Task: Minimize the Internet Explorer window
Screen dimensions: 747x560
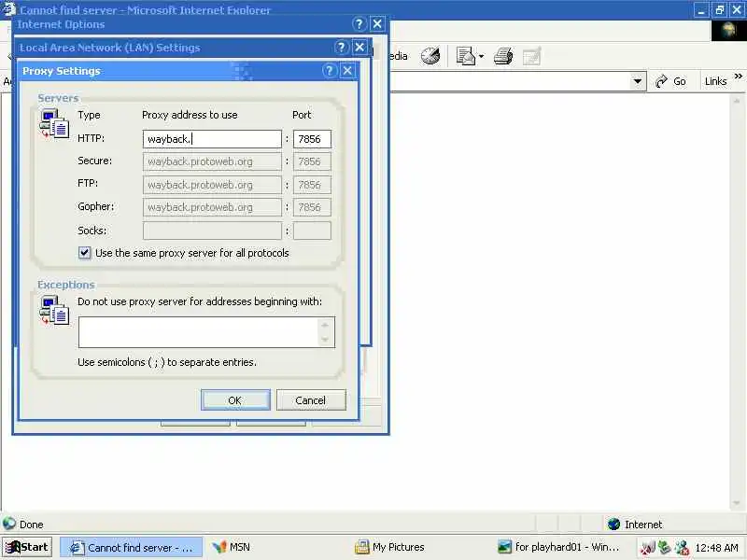Action: (x=701, y=9)
